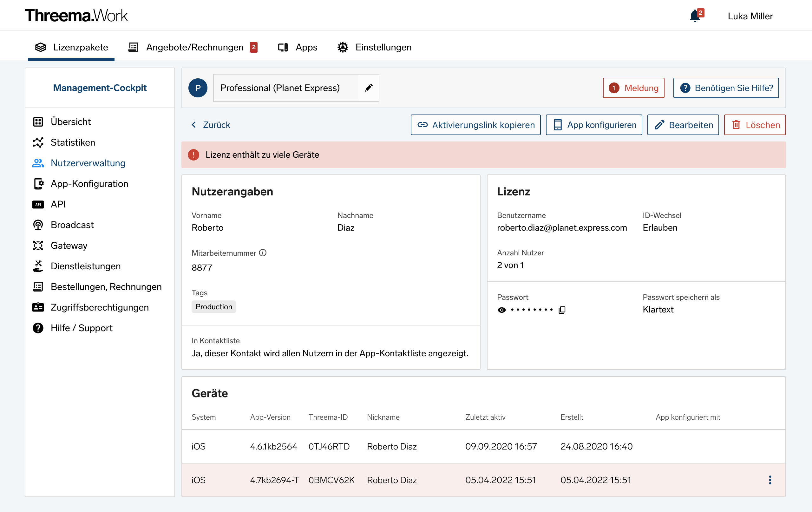Click the red Löschen button
The width and height of the screenshot is (812, 512).
755,125
